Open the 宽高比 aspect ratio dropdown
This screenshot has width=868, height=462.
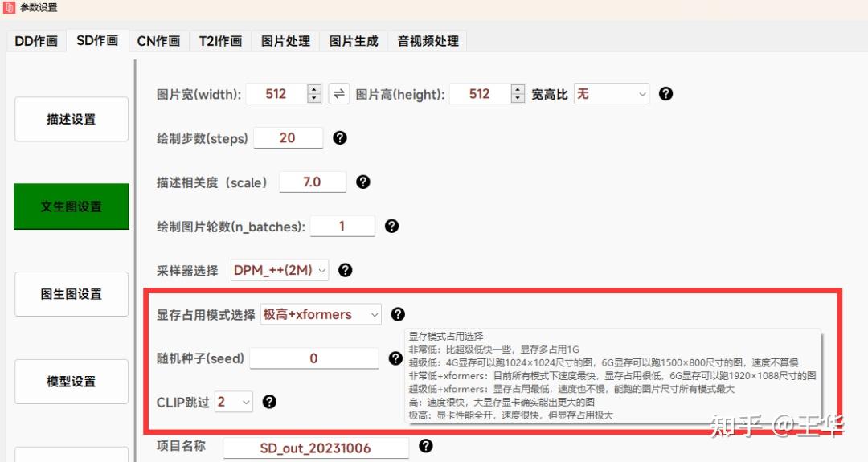tap(611, 94)
